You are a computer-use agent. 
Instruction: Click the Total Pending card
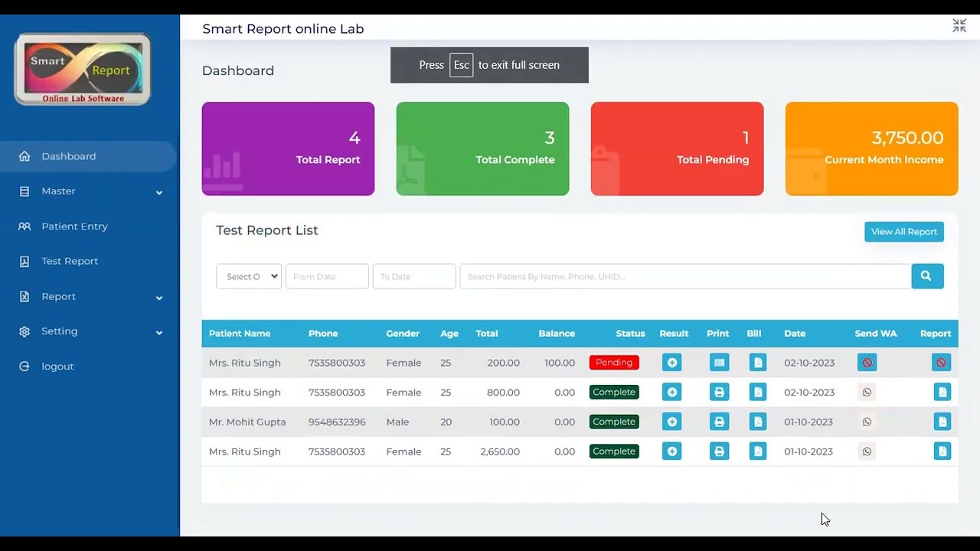[x=677, y=148]
